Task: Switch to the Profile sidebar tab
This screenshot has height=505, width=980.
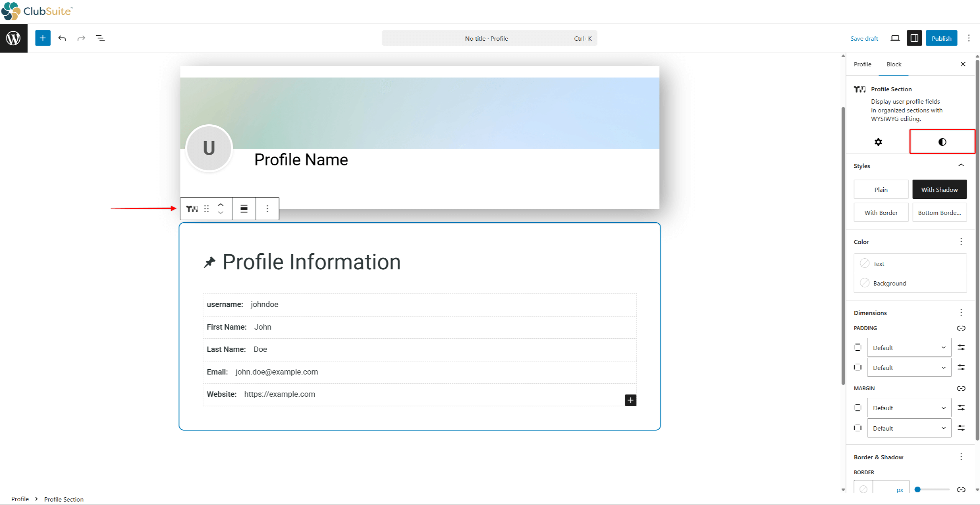Action: coord(862,64)
